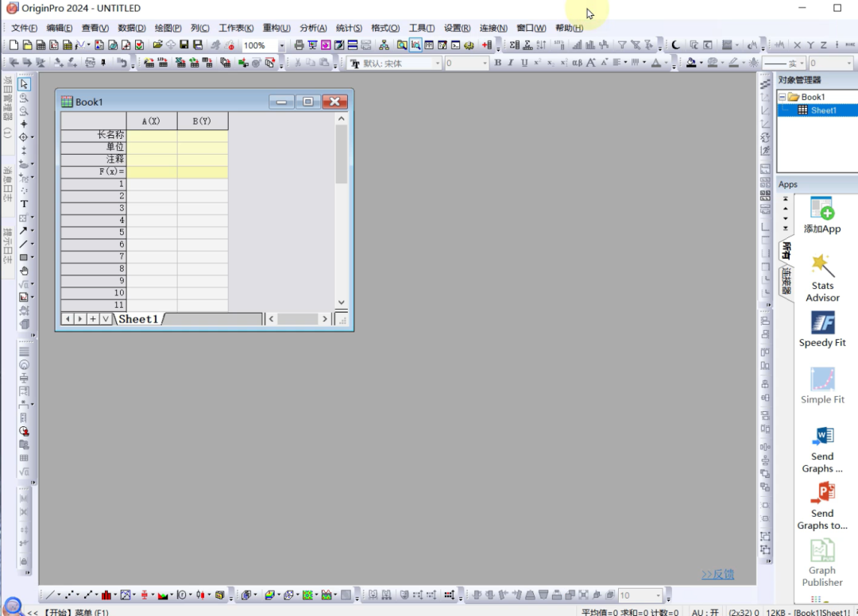Open the 工作表(K) menu
The height and width of the screenshot is (616, 858).
tap(236, 28)
